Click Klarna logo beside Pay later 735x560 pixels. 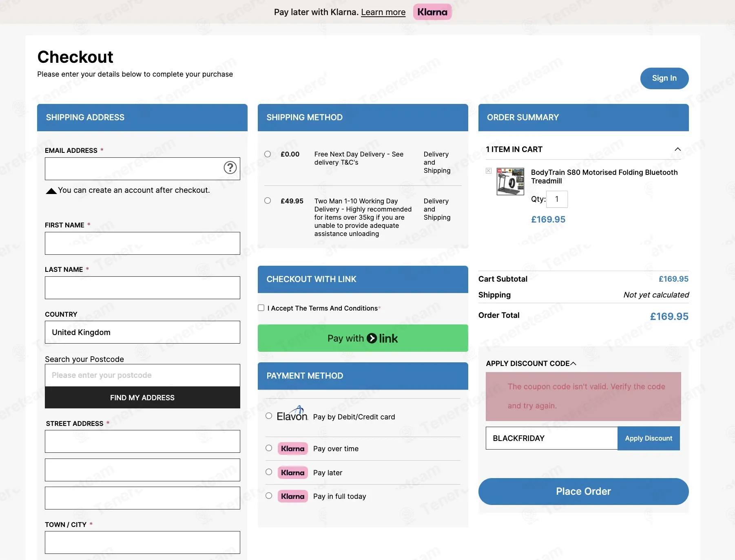pos(293,473)
